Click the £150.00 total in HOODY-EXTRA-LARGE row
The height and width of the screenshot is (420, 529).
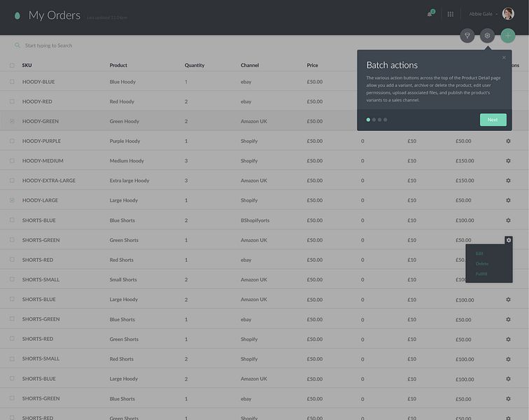point(465,181)
